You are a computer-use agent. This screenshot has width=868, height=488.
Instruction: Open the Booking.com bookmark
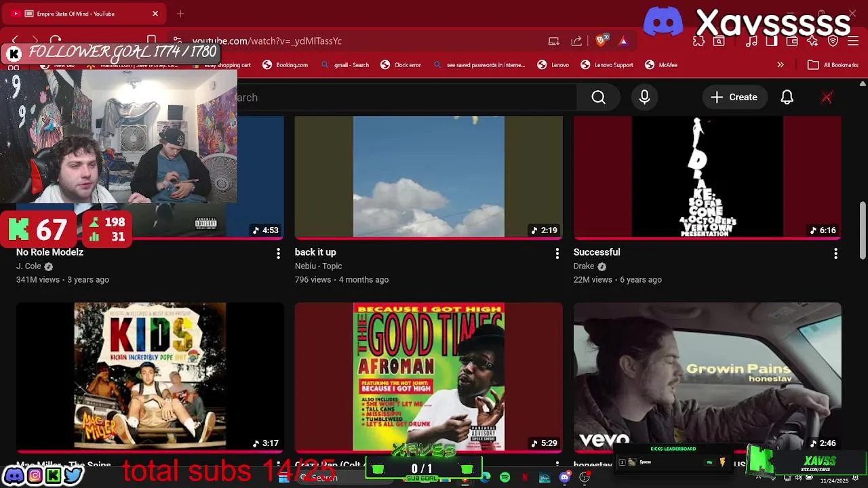point(285,65)
